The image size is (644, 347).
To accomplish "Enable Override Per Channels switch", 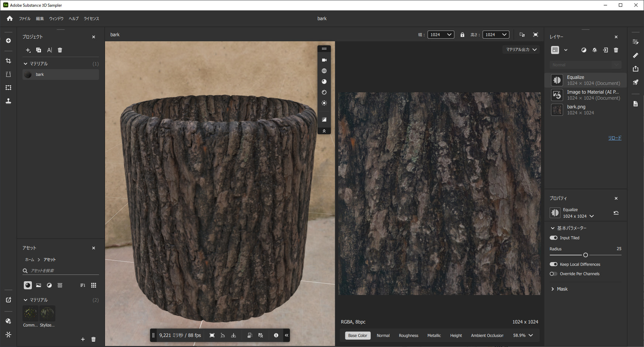I will click(x=554, y=274).
